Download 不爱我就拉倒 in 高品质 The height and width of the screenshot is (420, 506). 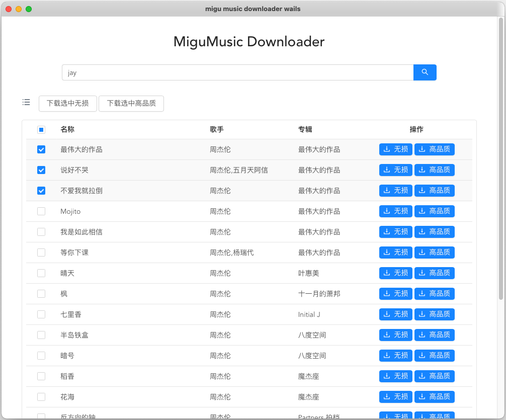(x=435, y=191)
